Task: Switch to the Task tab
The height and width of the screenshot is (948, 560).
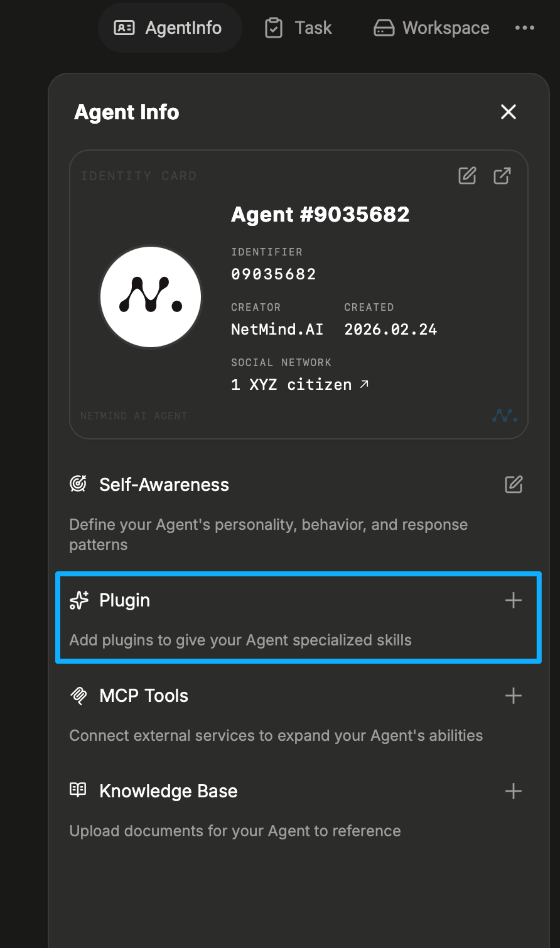Action: (298, 28)
